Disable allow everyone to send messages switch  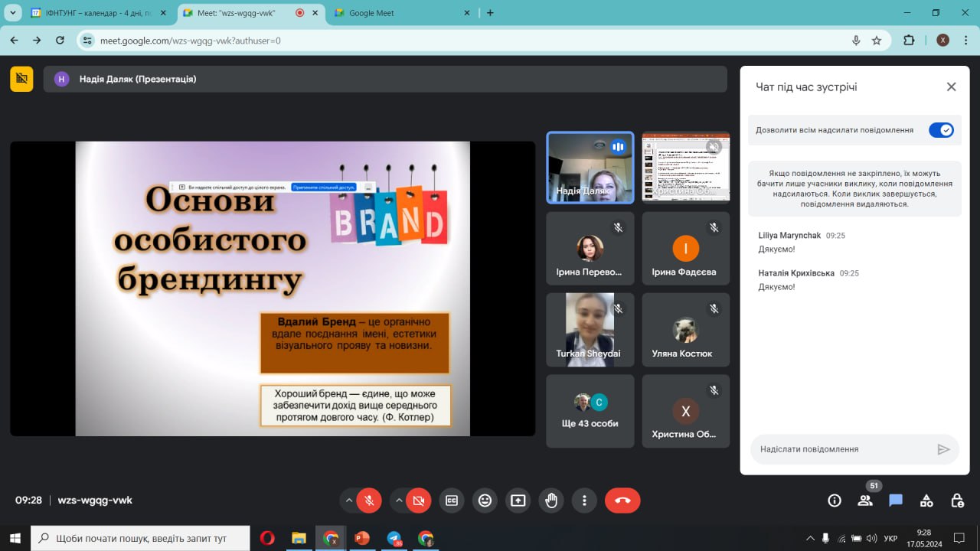click(941, 130)
